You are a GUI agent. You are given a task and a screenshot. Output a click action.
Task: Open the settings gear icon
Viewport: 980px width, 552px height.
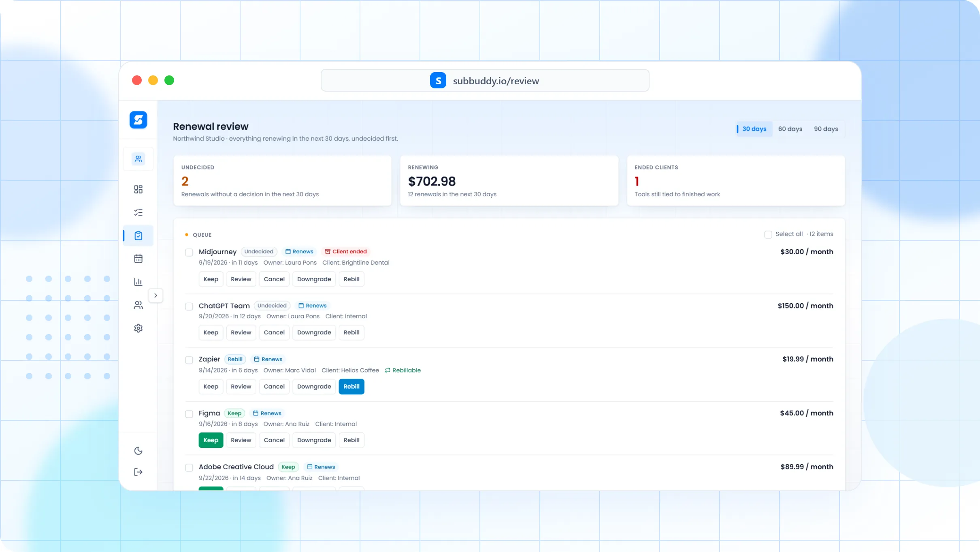click(138, 328)
